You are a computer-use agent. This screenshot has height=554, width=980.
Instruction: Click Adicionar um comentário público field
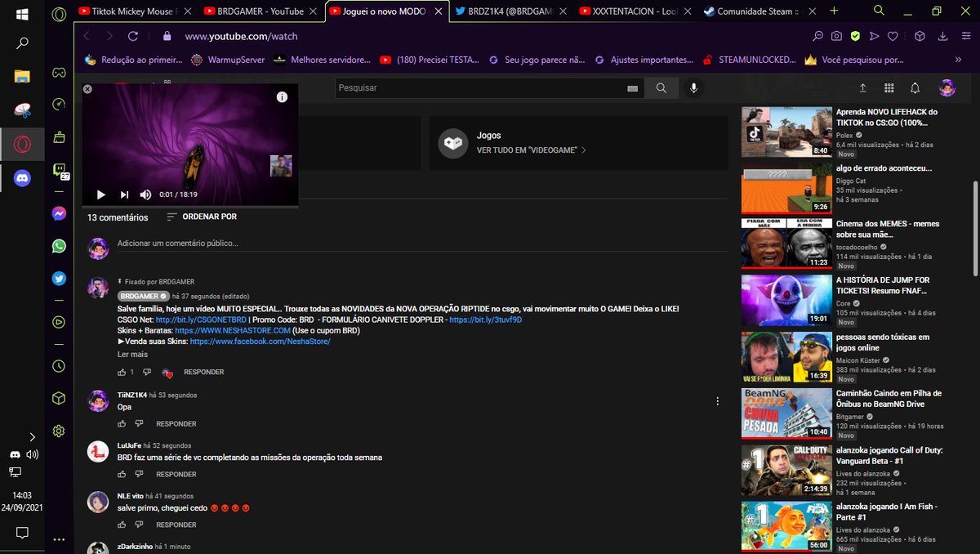click(422, 243)
